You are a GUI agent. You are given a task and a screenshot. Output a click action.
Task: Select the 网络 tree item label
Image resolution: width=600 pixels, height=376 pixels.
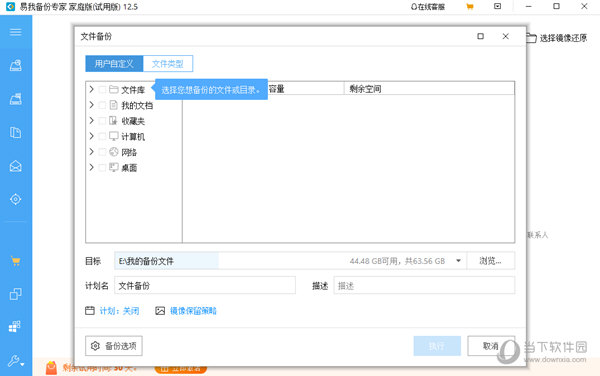[129, 152]
